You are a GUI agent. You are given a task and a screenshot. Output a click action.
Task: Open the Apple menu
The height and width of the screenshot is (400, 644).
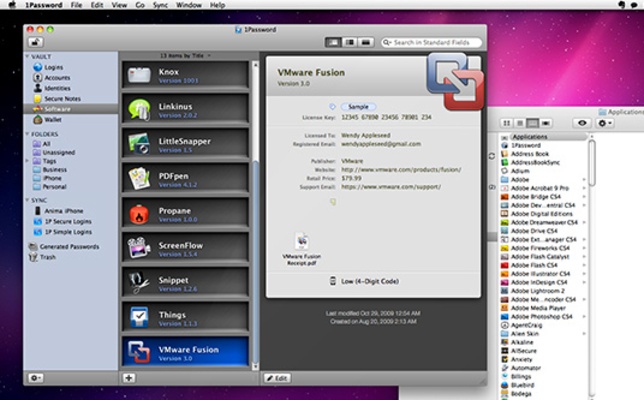(12, 5)
